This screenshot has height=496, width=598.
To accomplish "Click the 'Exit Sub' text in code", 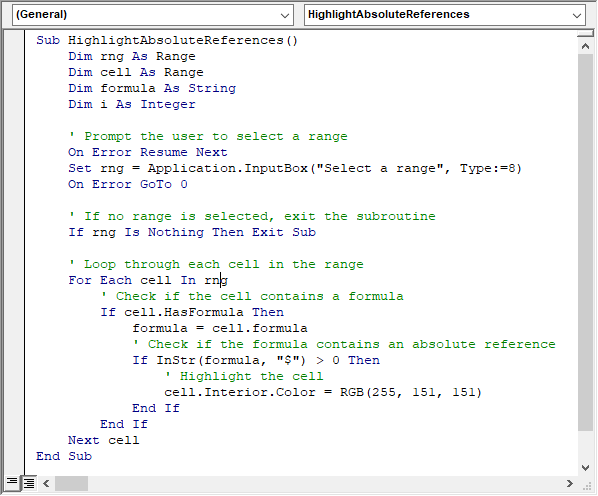I will (284, 232).
